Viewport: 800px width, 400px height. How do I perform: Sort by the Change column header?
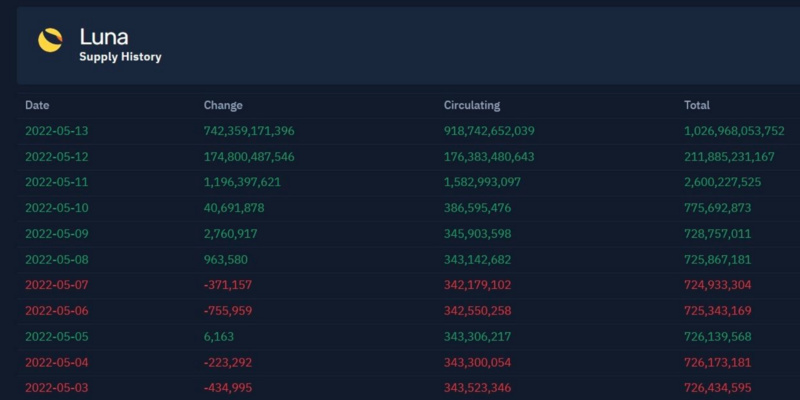[x=223, y=105]
